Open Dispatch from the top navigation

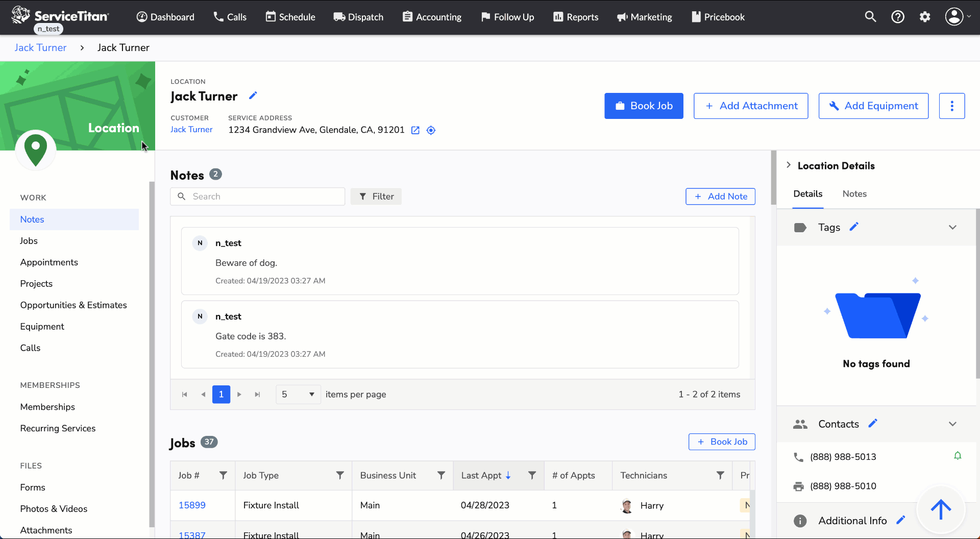358,16
